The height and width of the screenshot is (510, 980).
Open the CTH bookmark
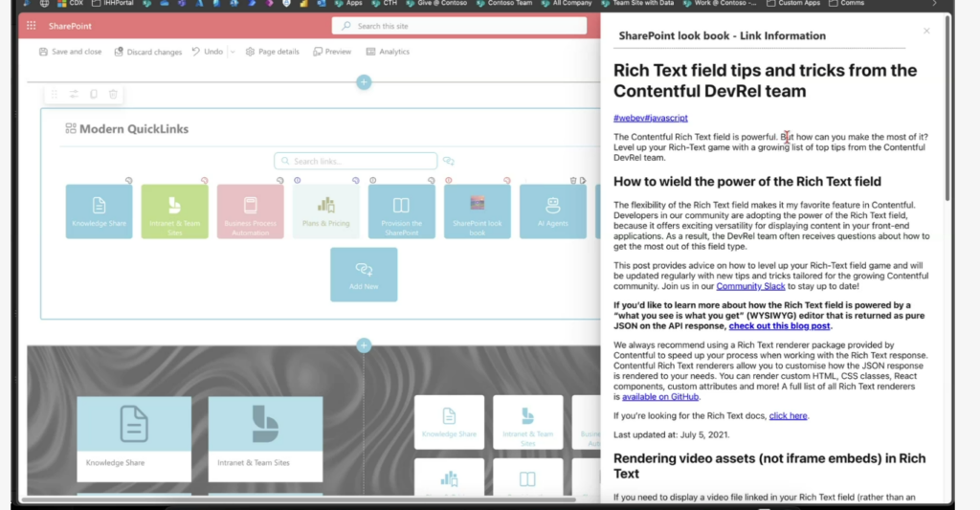[x=385, y=3]
